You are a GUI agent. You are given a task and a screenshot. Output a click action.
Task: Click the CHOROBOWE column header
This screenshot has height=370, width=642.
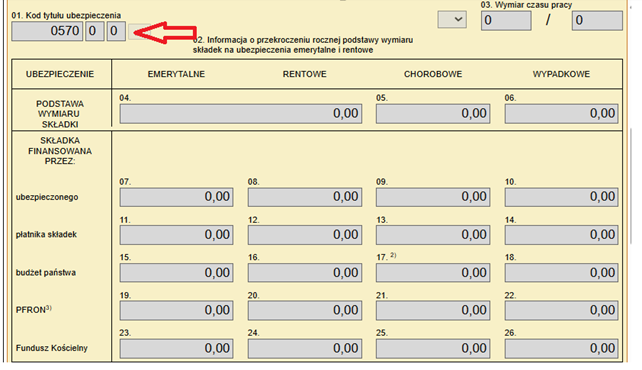coord(433,74)
